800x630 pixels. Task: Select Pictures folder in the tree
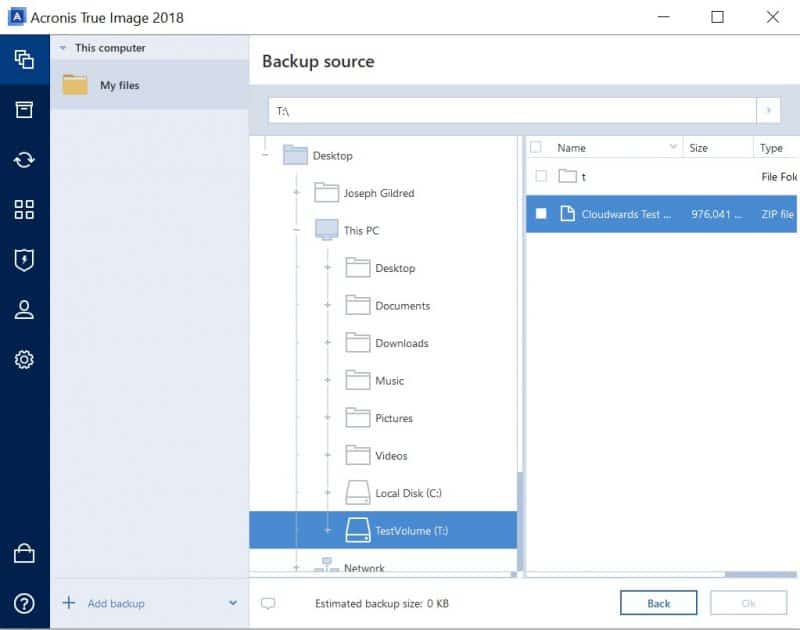[394, 418]
